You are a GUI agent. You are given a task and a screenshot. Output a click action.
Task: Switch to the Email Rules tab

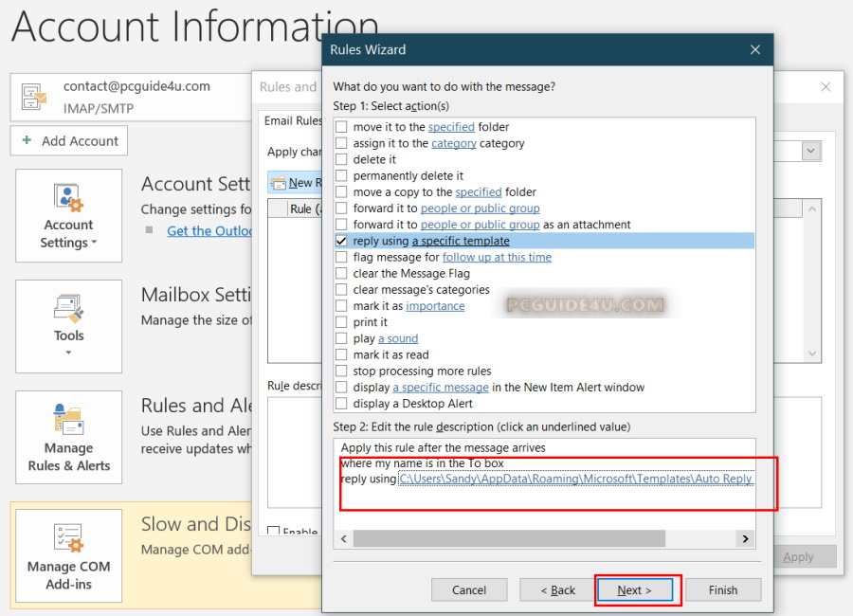point(292,121)
